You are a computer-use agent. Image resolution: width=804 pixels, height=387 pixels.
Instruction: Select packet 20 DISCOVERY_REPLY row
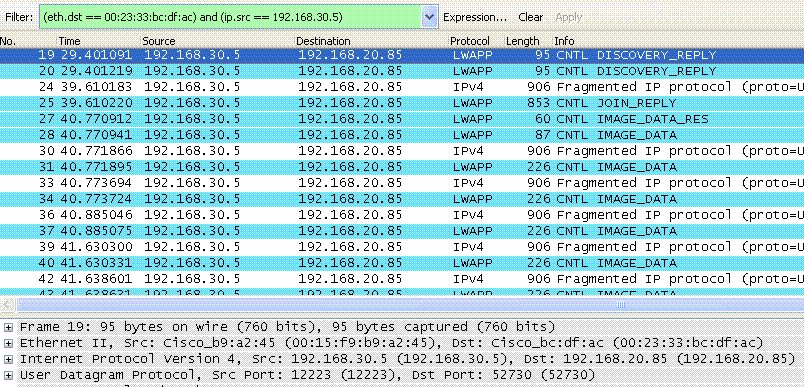point(402,71)
